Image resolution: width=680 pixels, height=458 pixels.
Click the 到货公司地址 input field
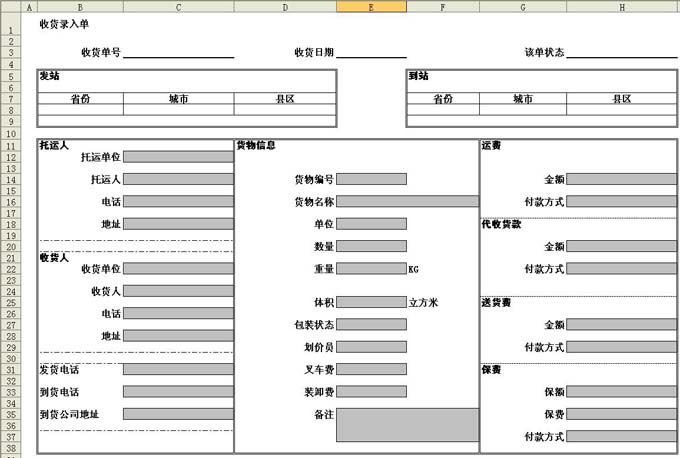click(x=178, y=414)
